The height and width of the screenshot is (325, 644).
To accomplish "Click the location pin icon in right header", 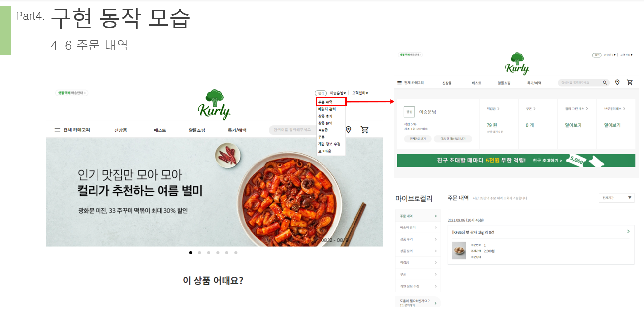I will [x=617, y=82].
